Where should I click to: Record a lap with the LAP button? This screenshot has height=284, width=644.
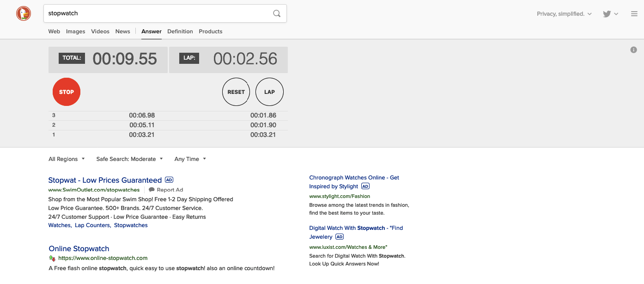[269, 92]
